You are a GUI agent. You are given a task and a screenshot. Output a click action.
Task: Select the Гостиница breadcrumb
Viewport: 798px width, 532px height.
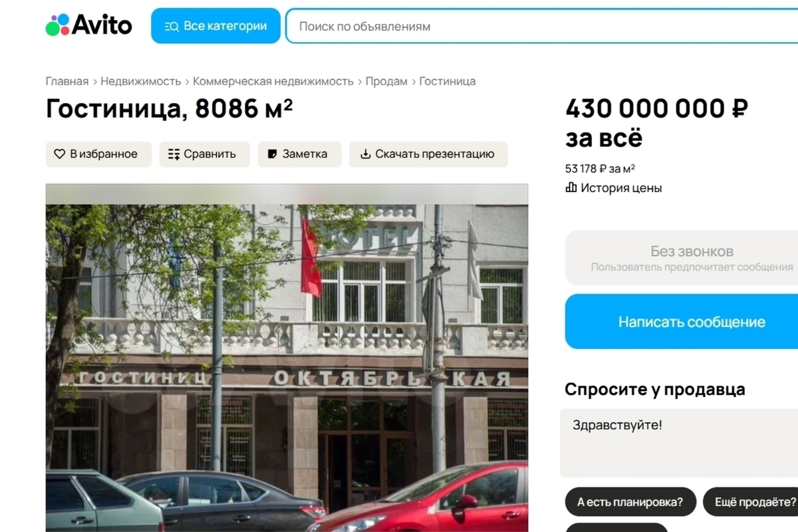tap(448, 81)
